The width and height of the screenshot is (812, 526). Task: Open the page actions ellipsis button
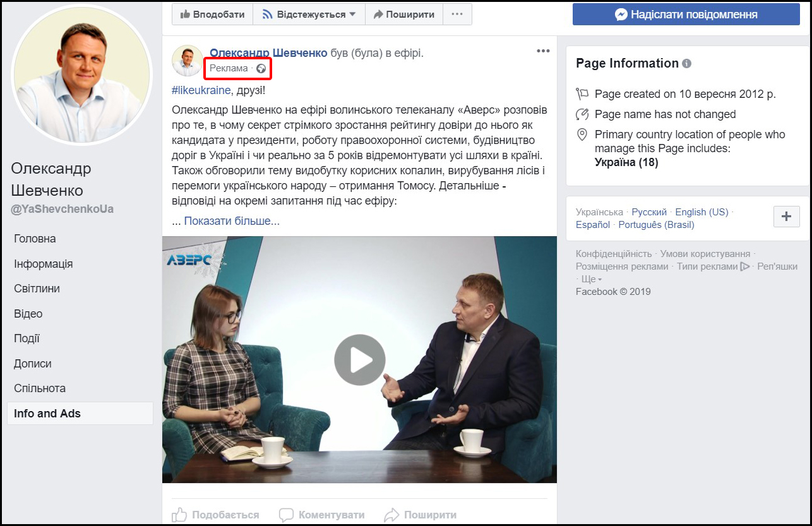coord(457,14)
